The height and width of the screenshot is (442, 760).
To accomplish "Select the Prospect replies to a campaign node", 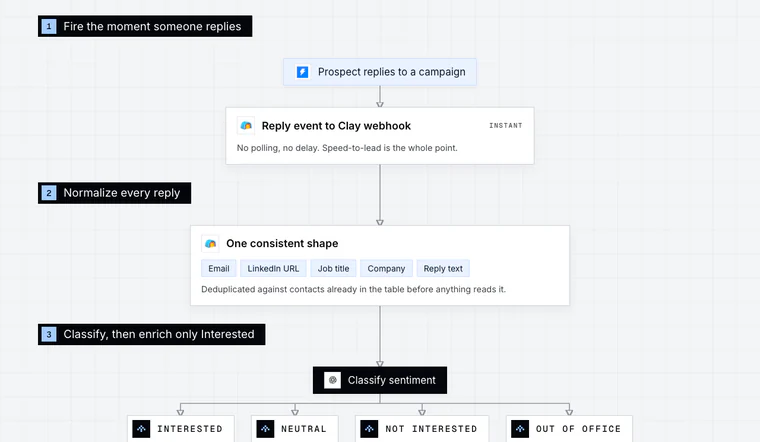I will coord(380,72).
